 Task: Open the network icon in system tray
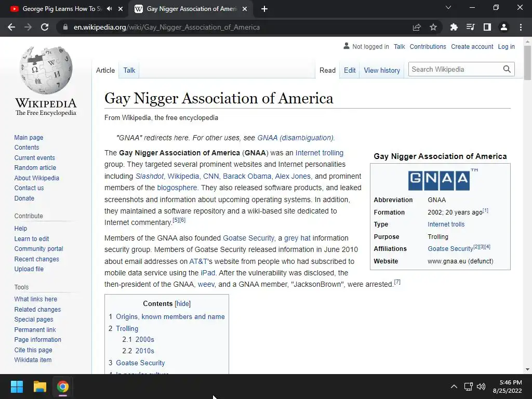469,387
